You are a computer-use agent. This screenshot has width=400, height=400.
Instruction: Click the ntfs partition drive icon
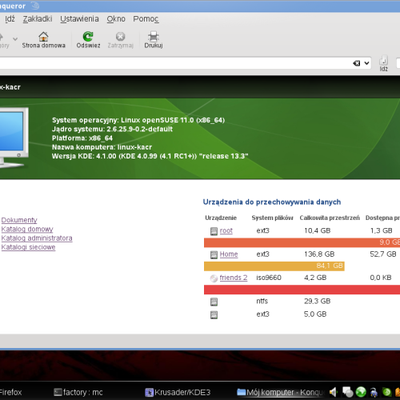point(214,302)
